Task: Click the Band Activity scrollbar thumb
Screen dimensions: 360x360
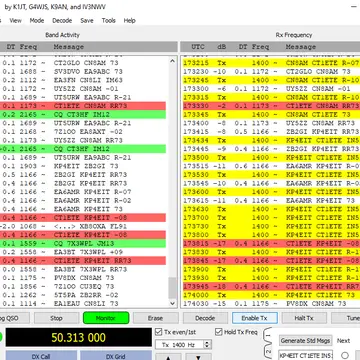Action: [172, 288]
